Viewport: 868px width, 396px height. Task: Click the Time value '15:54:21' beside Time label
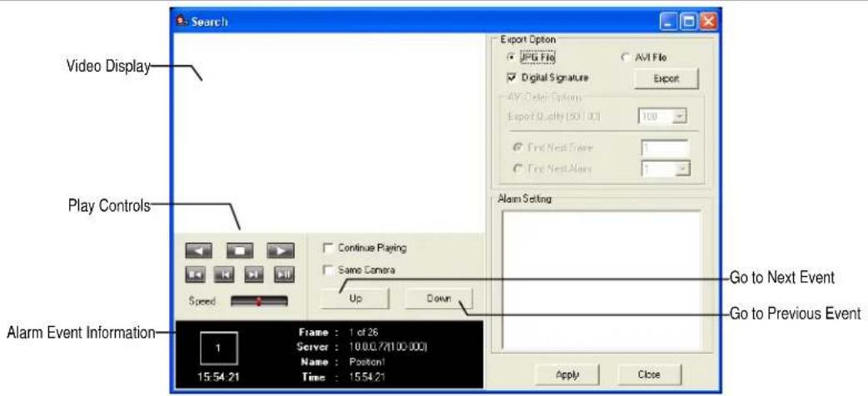pyautogui.click(x=367, y=377)
